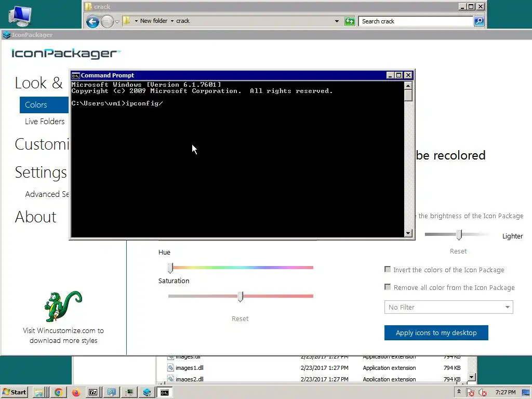Open the Customize category in IconPackager
532x399 pixels.
[x=42, y=144]
